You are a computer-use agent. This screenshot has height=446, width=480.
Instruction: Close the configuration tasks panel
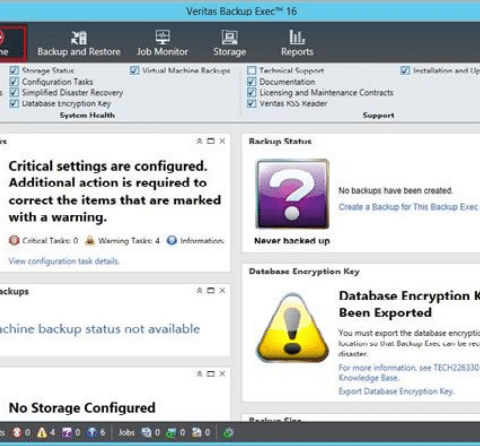point(222,141)
